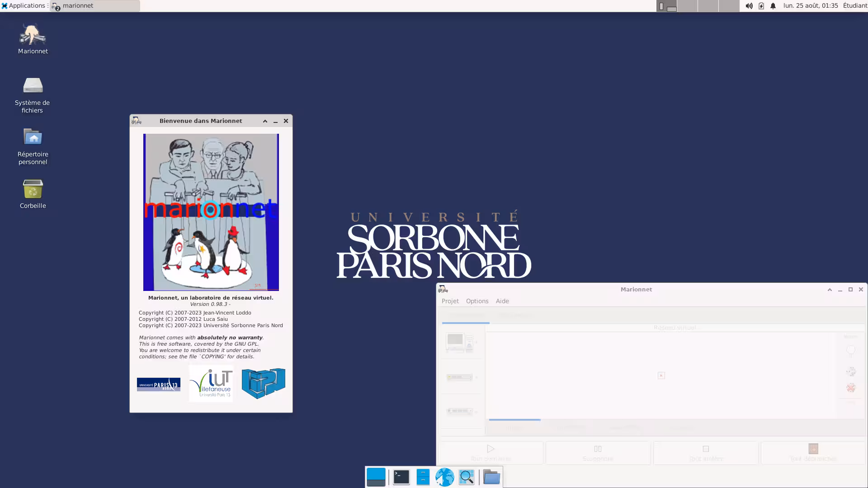868x488 pixels.
Task: Open the Projet menu in Marionnet
Action: (450, 301)
